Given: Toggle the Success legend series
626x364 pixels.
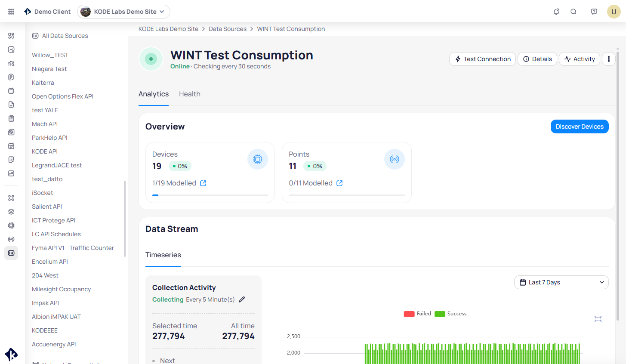Looking at the screenshot, I should click(450, 314).
